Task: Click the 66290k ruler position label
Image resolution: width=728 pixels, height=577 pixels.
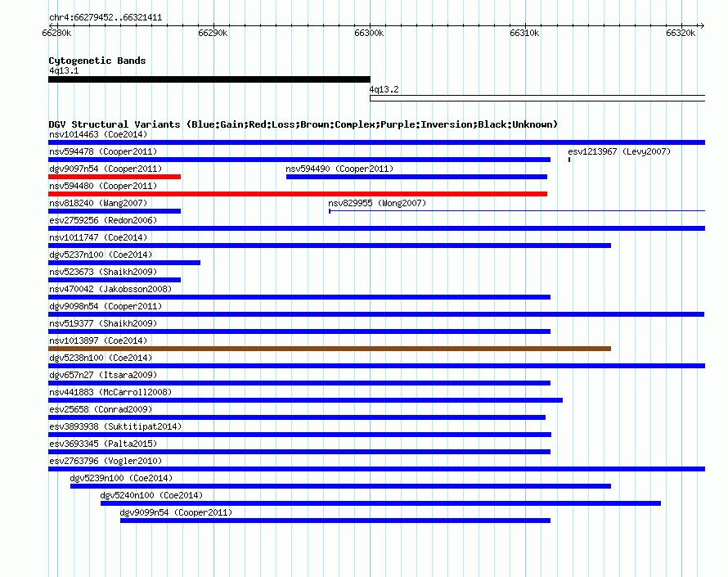Action: 213,33
